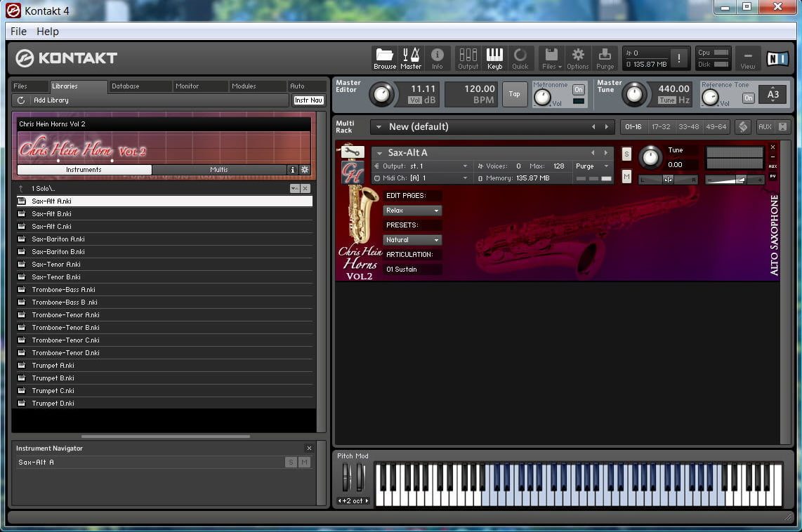Solo the Sax-Alt A instrument in rack
This screenshot has width=802, height=532.
pyautogui.click(x=626, y=154)
